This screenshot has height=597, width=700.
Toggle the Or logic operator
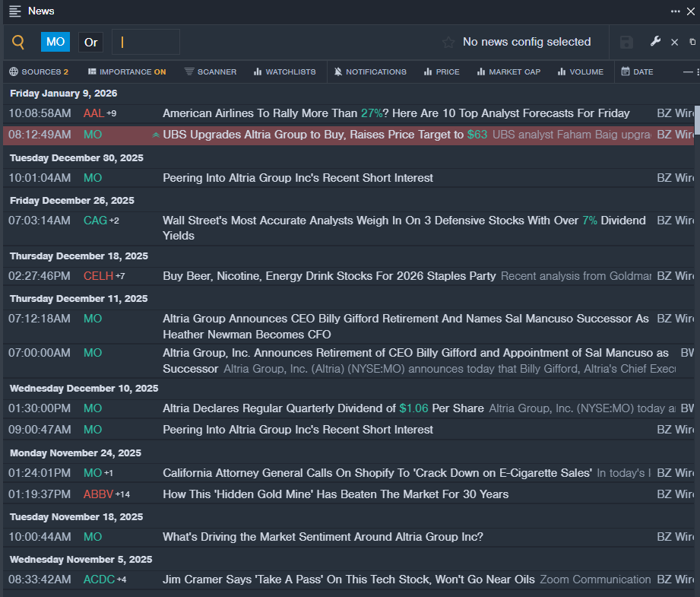point(90,43)
